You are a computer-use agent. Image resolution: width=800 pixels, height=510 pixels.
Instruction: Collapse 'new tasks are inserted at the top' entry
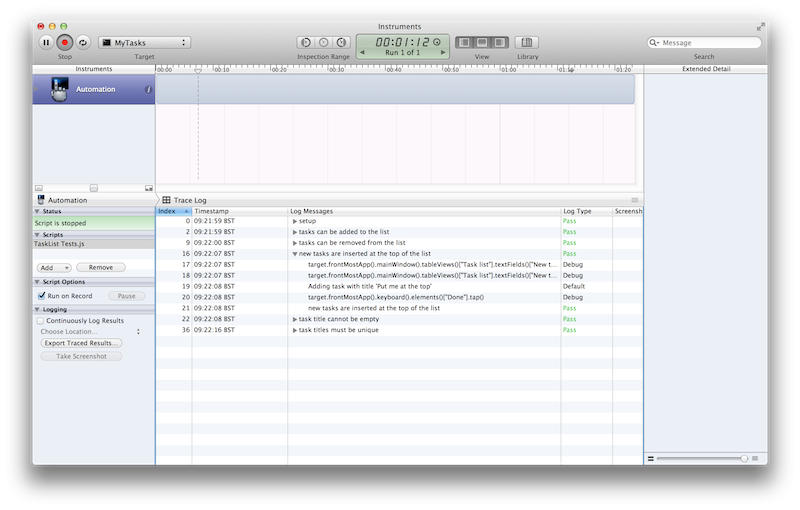pos(294,254)
